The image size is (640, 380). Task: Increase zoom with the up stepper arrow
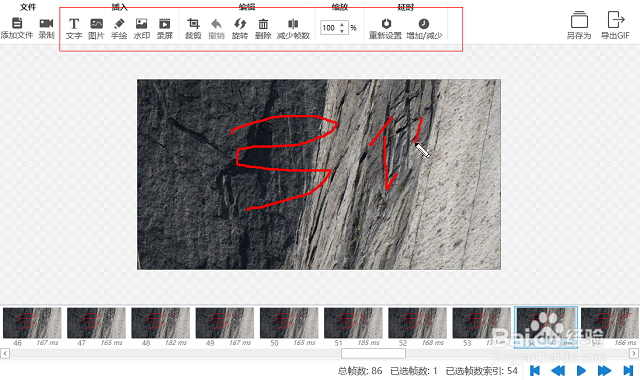point(342,24)
